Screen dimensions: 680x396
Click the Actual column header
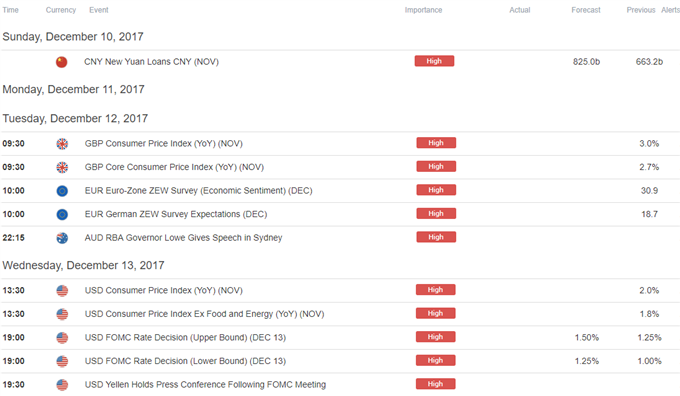(x=520, y=10)
